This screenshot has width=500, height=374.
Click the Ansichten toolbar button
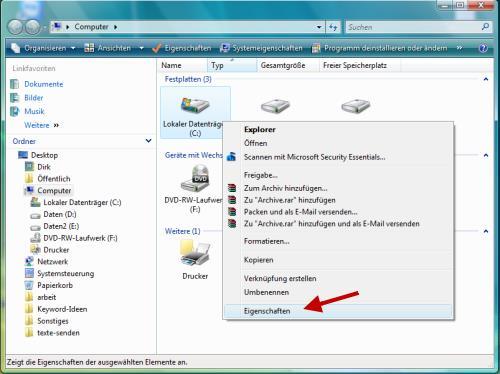point(107,48)
